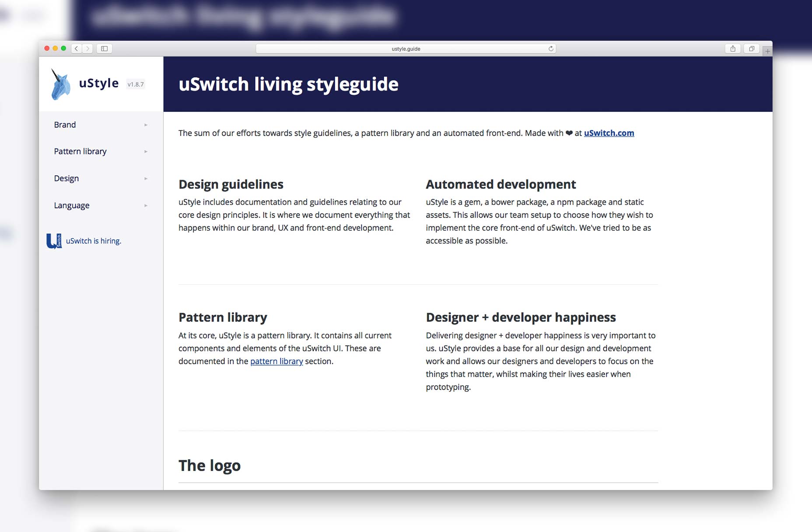Expand the Brand section chevron
Image resolution: width=812 pixels, height=532 pixels.
pos(146,125)
